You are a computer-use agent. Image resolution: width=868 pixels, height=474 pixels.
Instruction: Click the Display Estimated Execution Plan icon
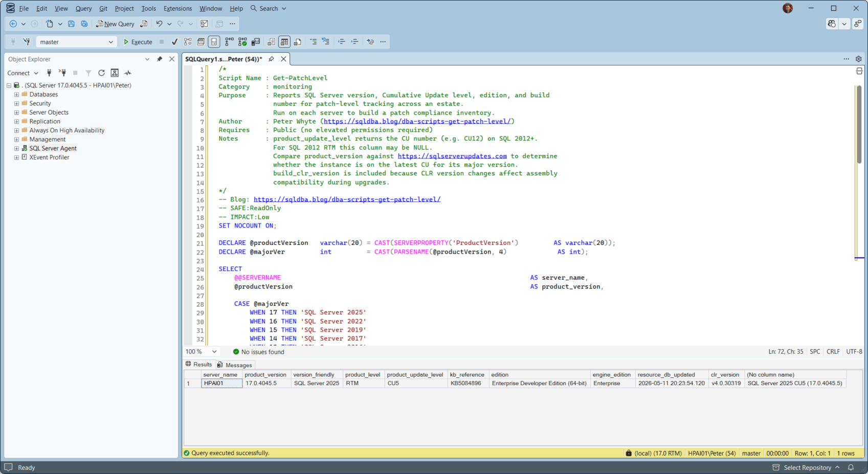coord(188,42)
